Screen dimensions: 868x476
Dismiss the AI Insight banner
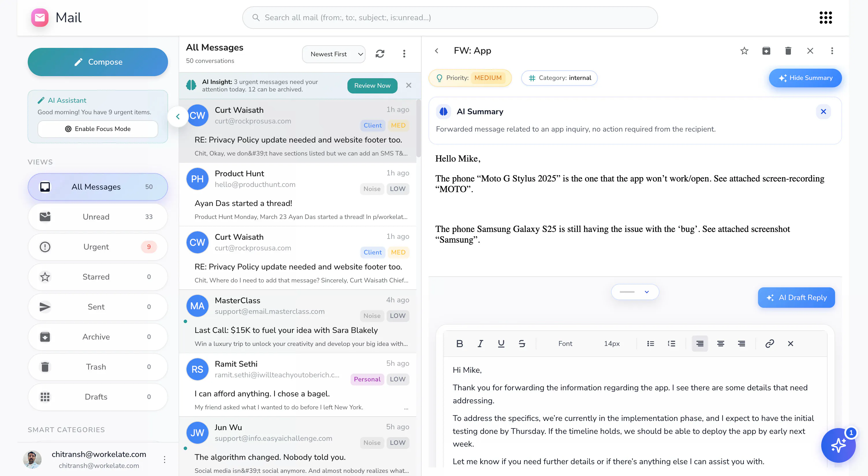tap(408, 85)
